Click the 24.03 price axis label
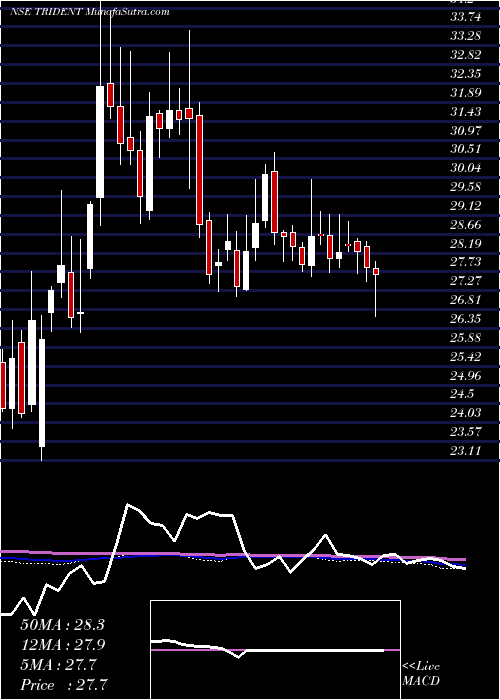This screenshot has height=700, width=500. [x=466, y=412]
